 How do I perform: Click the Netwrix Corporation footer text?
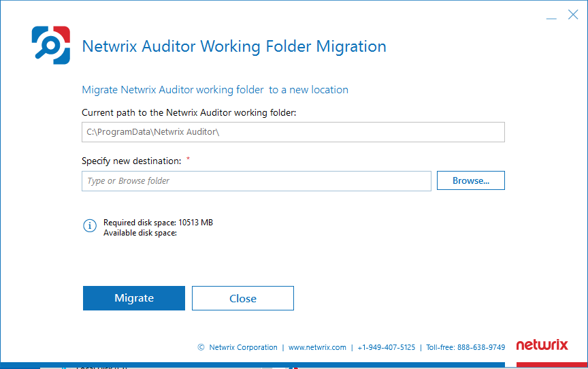pyautogui.click(x=243, y=347)
